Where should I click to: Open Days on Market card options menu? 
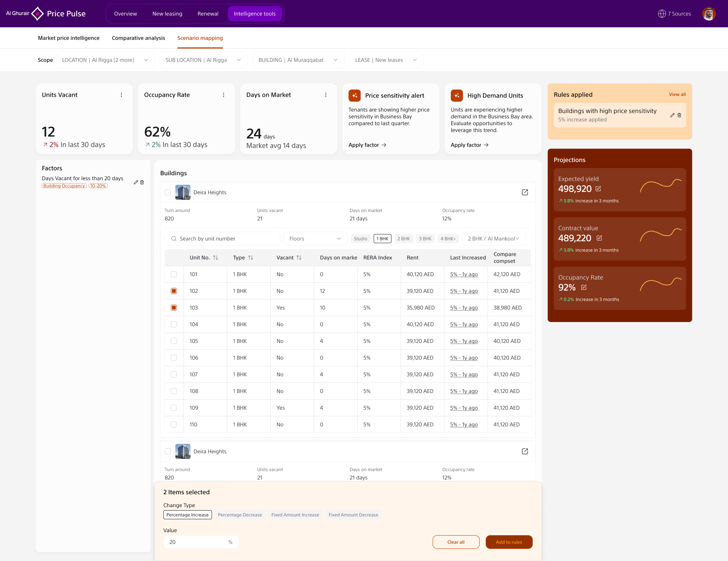(326, 95)
